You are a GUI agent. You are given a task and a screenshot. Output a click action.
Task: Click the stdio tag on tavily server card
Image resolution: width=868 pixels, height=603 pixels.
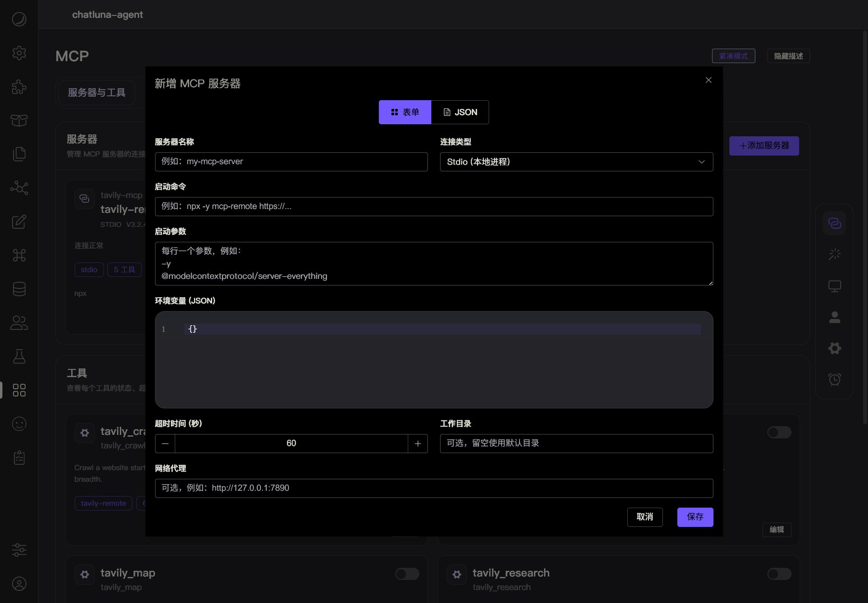tap(89, 270)
